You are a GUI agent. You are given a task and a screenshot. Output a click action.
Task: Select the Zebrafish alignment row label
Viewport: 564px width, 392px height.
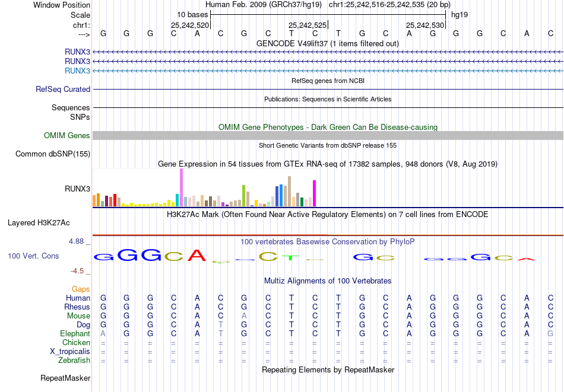[x=74, y=361]
